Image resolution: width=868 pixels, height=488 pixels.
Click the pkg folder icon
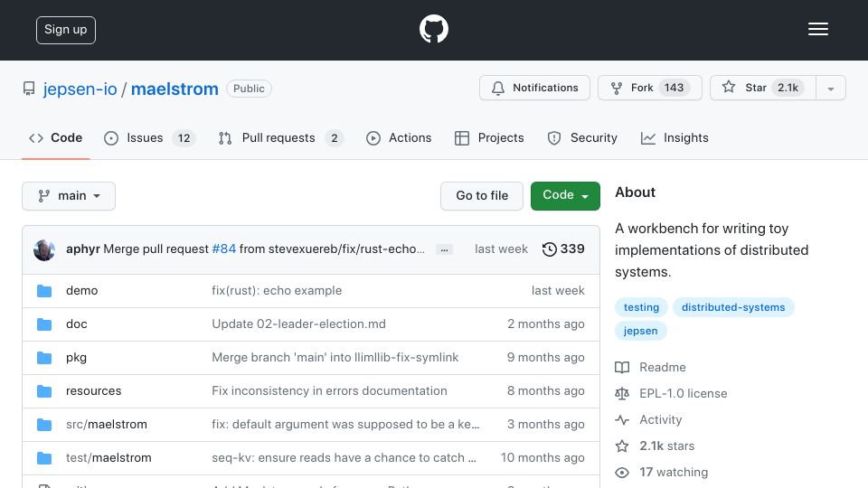[x=44, y=358]
